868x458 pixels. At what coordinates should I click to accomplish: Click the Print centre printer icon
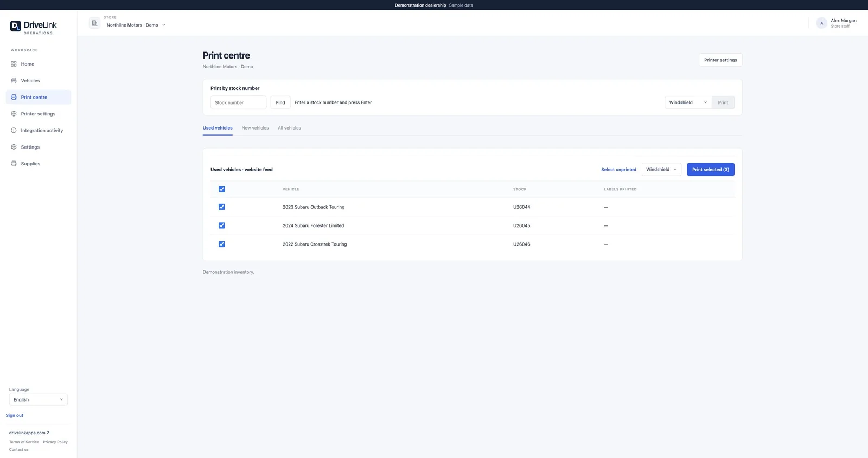click(x=14, y=97)
